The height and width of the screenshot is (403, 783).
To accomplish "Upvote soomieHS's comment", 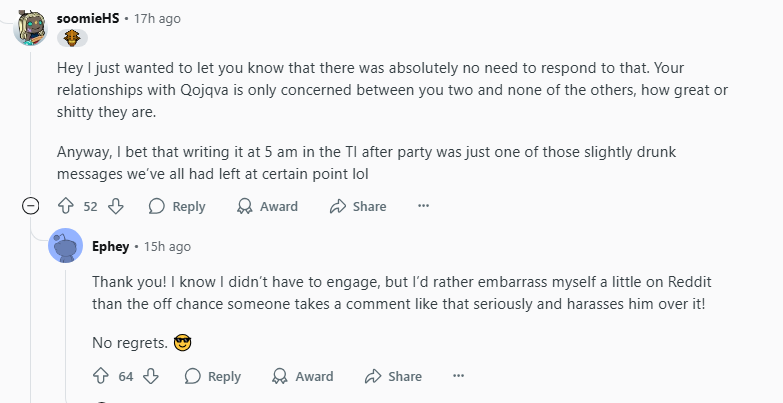I will pyautogui.click(x=65, y=206).
